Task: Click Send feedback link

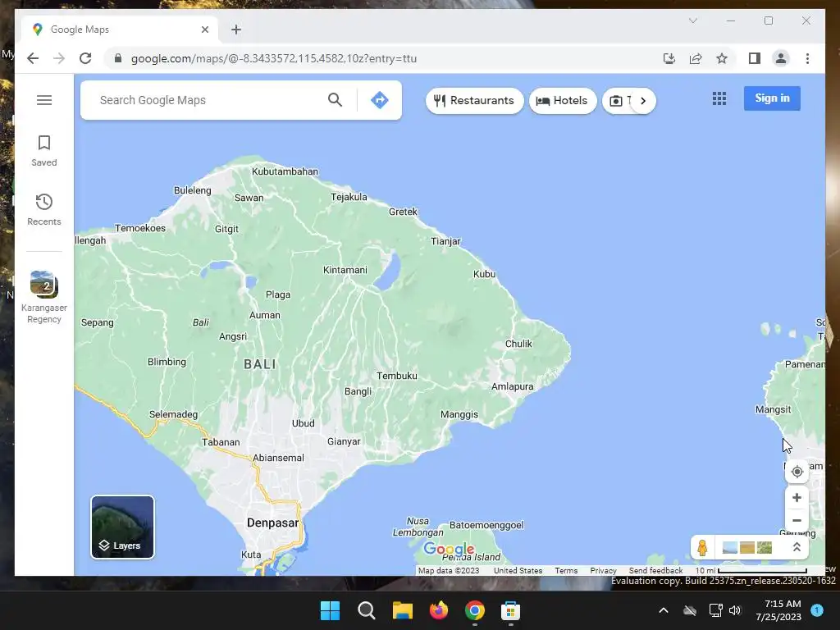Action: [x=655, y=571]
